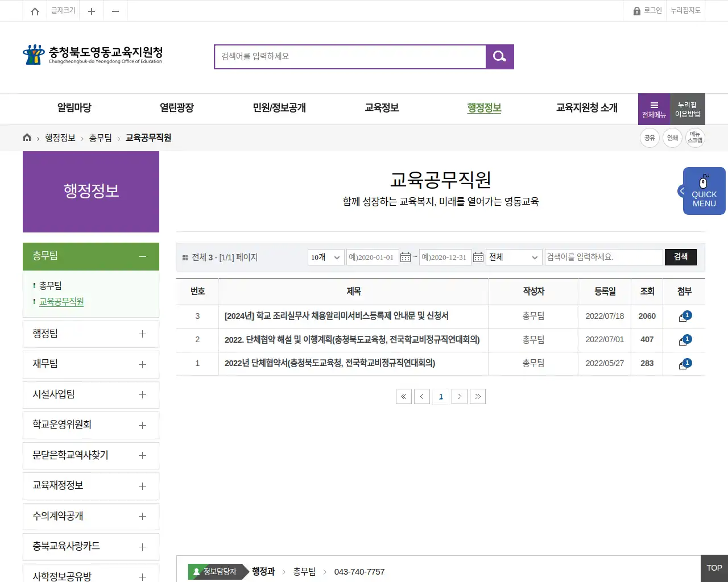Open the 교육지원청 소개 menu
The image size is (728, 582).
point(587,108)
